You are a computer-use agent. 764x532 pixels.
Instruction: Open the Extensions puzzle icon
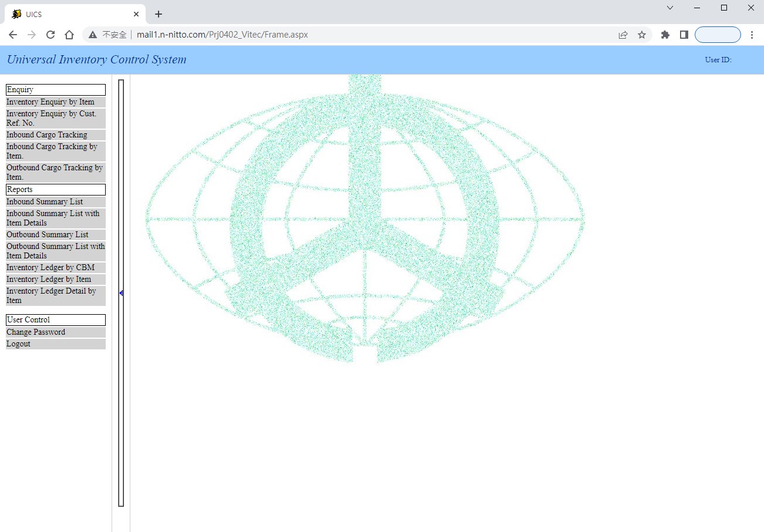pos(665,35)
